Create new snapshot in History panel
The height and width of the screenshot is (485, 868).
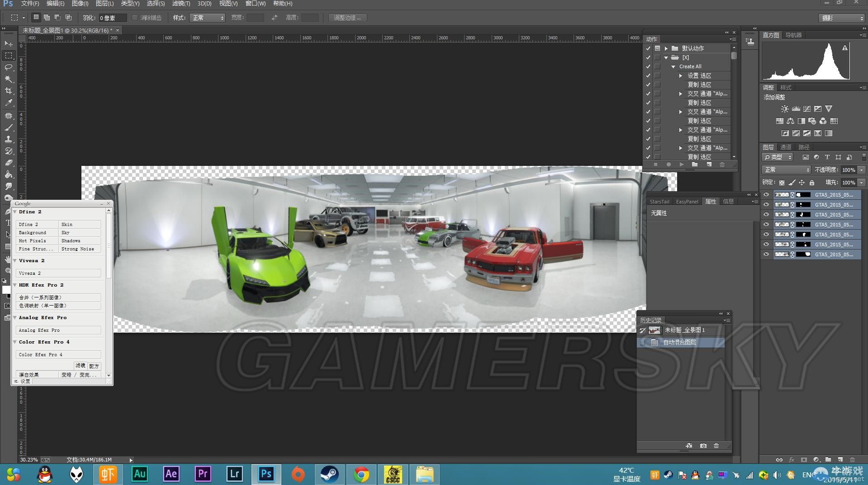coord(703,446)
